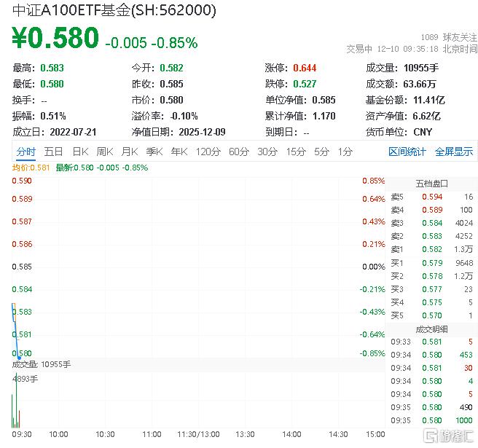Click the change value -0.005 -0.85%
478x448 pixels.
click(152, 43)
